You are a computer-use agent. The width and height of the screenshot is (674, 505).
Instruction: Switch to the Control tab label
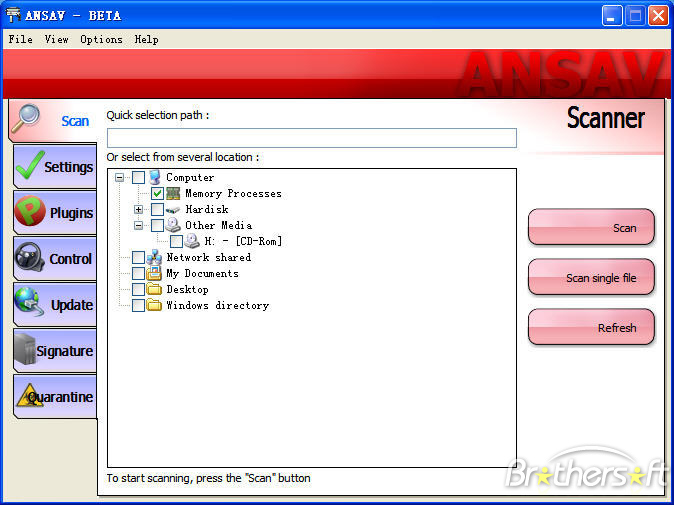pyautogui.click(x=70, y=259)
